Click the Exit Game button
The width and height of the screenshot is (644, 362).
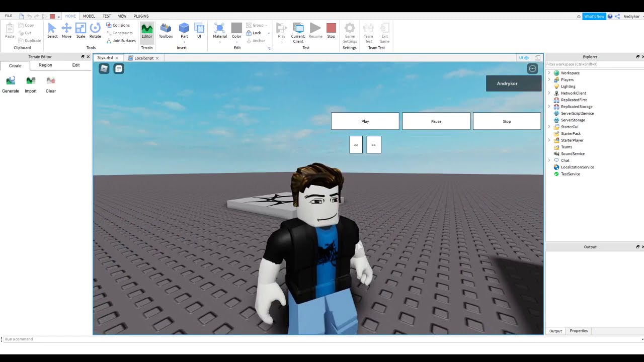tap(384, 33)
